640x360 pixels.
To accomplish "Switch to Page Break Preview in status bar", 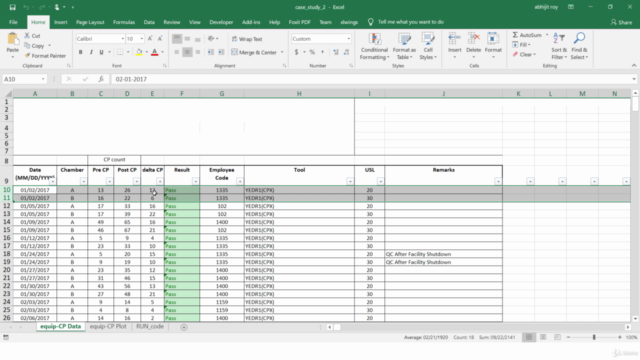I will (x=557, y=337).
